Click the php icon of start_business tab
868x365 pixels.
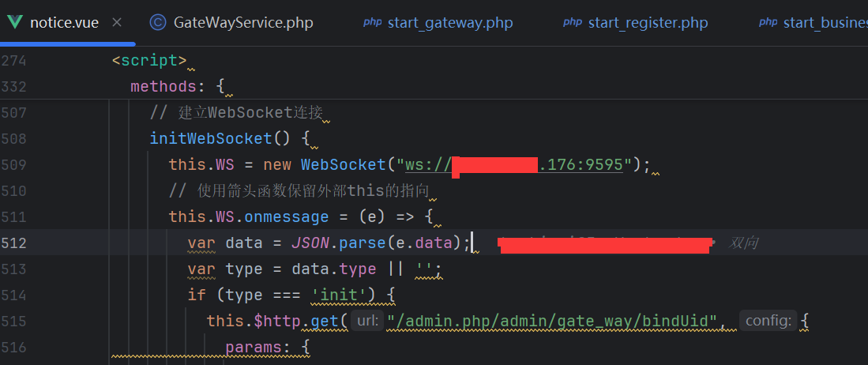768,22
